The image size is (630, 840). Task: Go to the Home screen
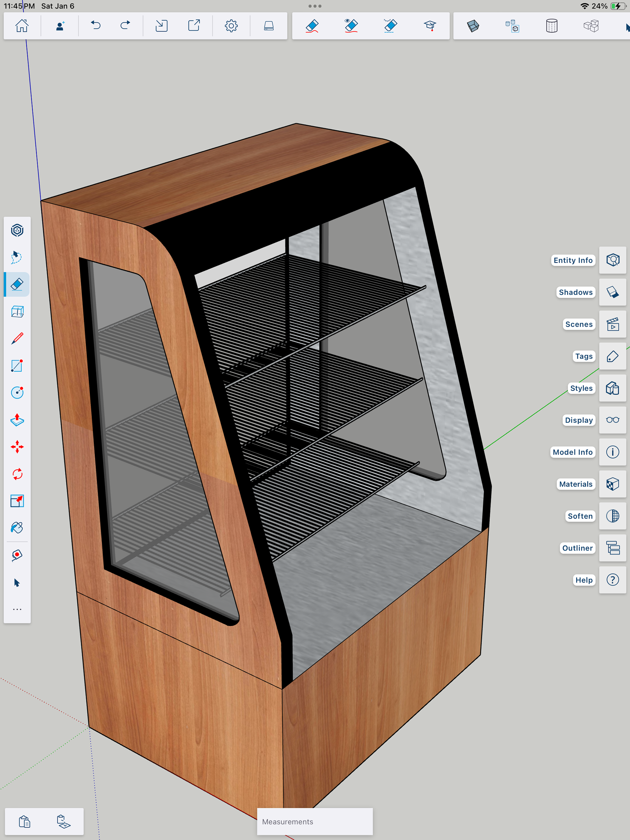click(22, 26)
